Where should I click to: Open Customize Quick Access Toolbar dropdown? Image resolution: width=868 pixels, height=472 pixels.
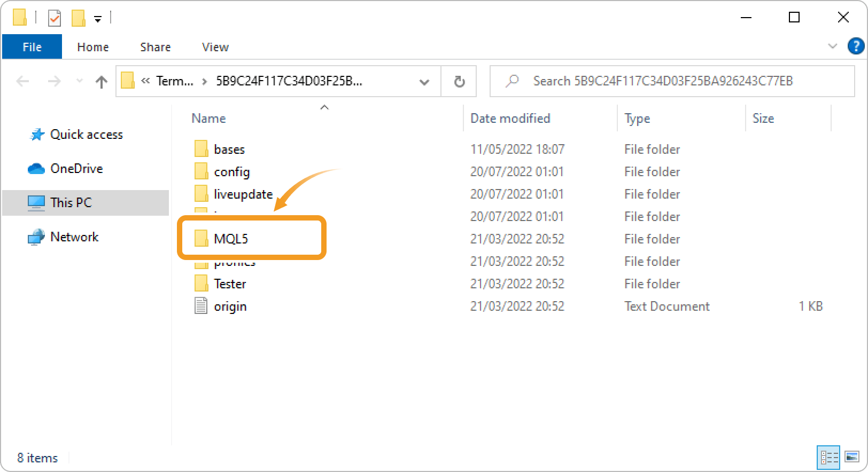(98, 19)
